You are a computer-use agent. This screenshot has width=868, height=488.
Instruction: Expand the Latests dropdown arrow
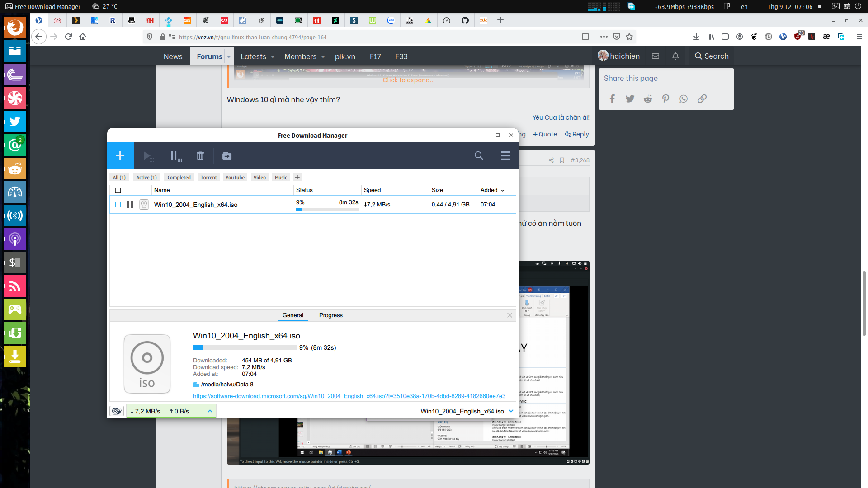[x=273, y=57]
